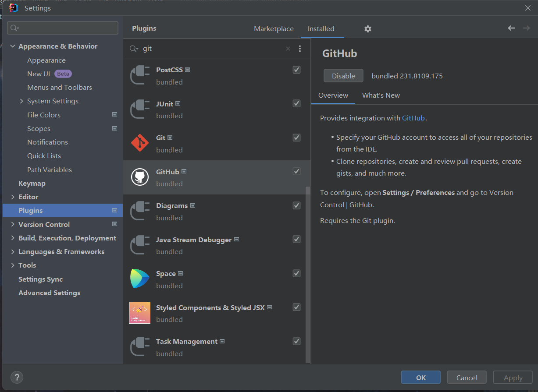The height and width of the screenshot is (392, 538).
Task: Open help with the question mark icon
Action: click(17, 377)
